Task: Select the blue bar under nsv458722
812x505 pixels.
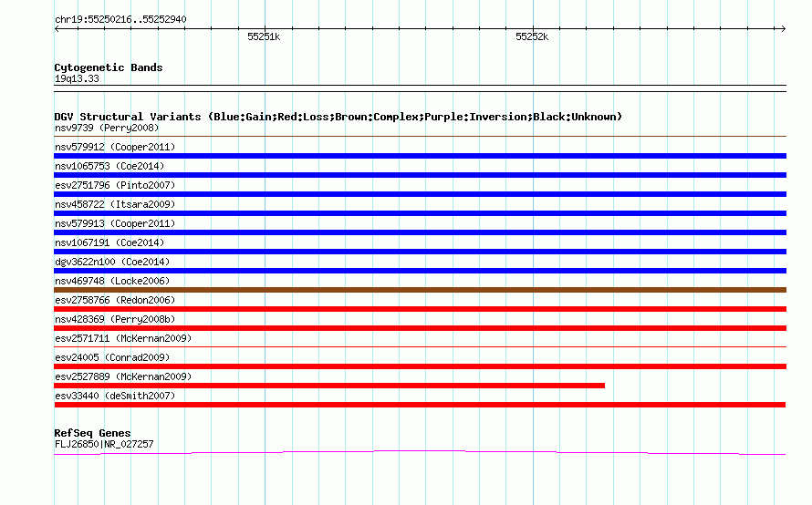Action: coord(420,213)
